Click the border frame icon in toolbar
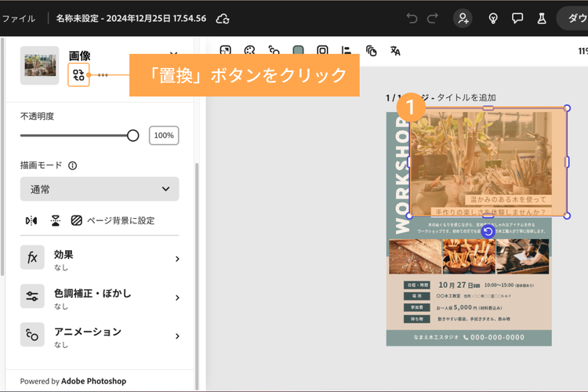The height and width of the screenshot is (392, 588). point(322,50)
